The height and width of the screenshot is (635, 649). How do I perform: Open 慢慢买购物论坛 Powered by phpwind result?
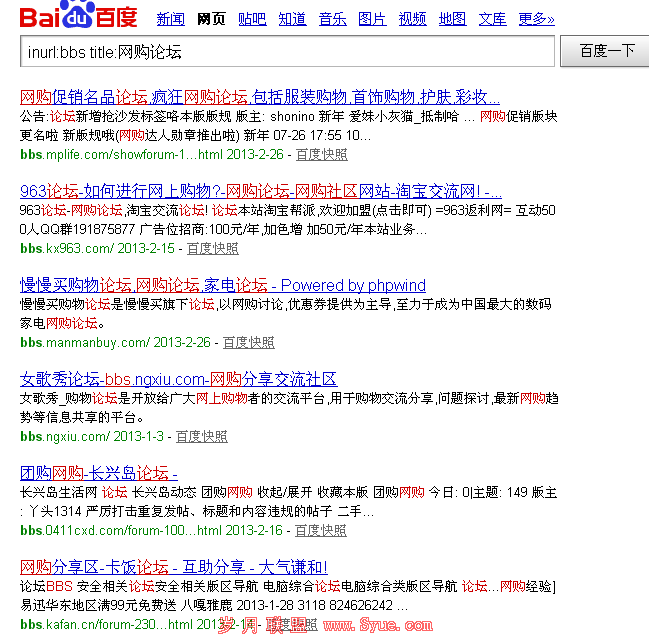point(222,285)
